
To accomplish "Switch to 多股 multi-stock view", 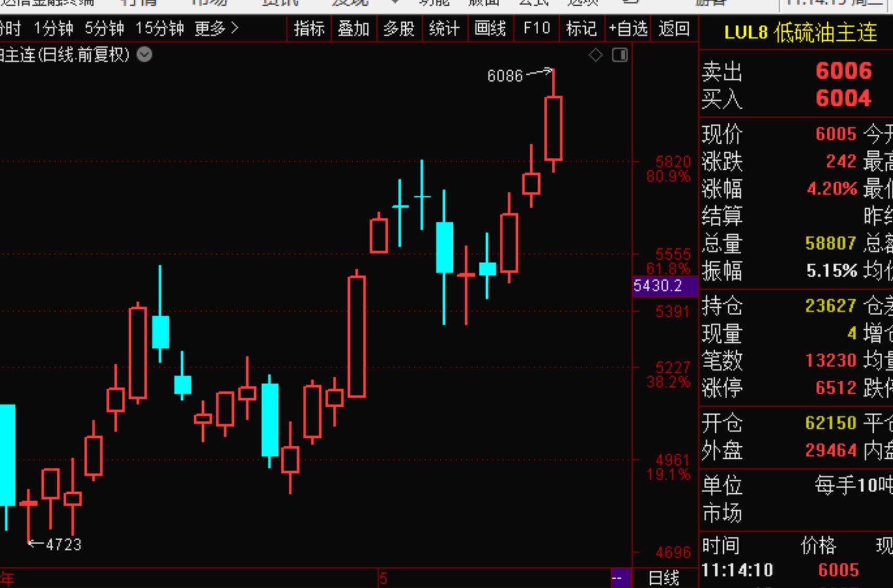I will tap(399, 30).
